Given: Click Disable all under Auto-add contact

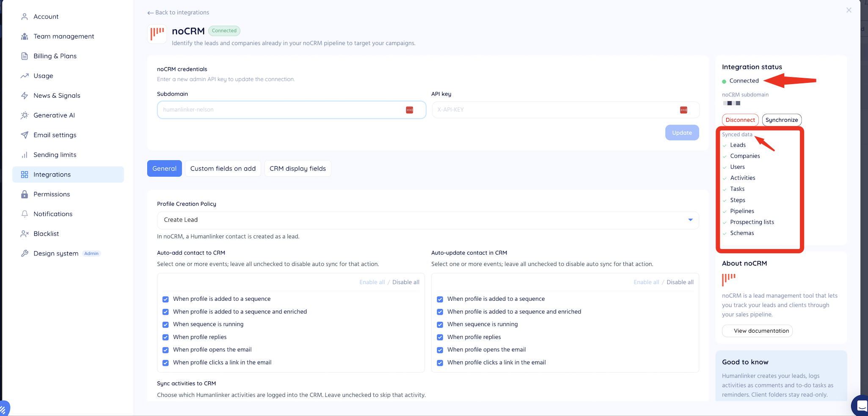Looking at the screenshot, I should coord(406,282).
